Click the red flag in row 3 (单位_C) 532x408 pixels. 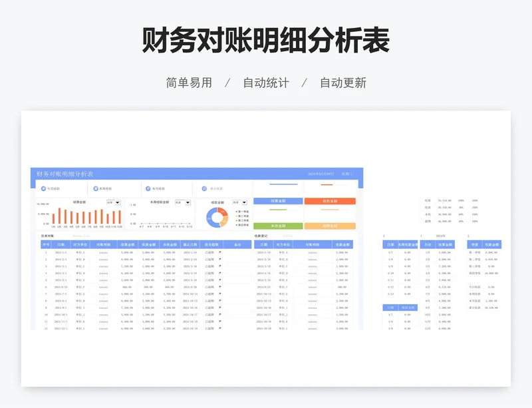click(x=220, y=266)
